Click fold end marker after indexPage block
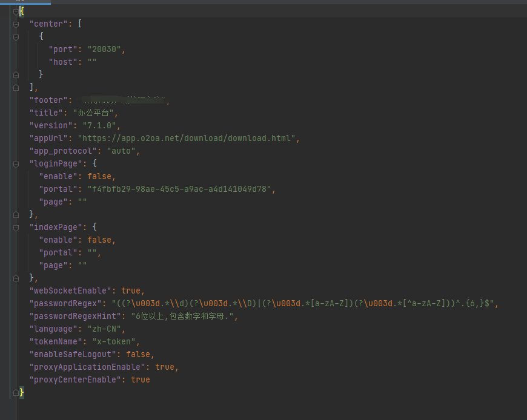Screen dimensions: 527x420 (16, 278)
